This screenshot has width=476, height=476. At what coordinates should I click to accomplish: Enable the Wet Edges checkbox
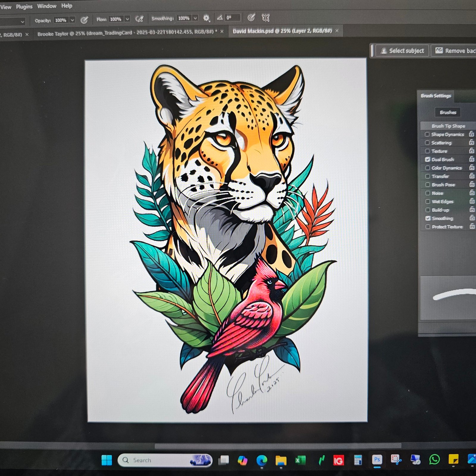coord(428,201)
